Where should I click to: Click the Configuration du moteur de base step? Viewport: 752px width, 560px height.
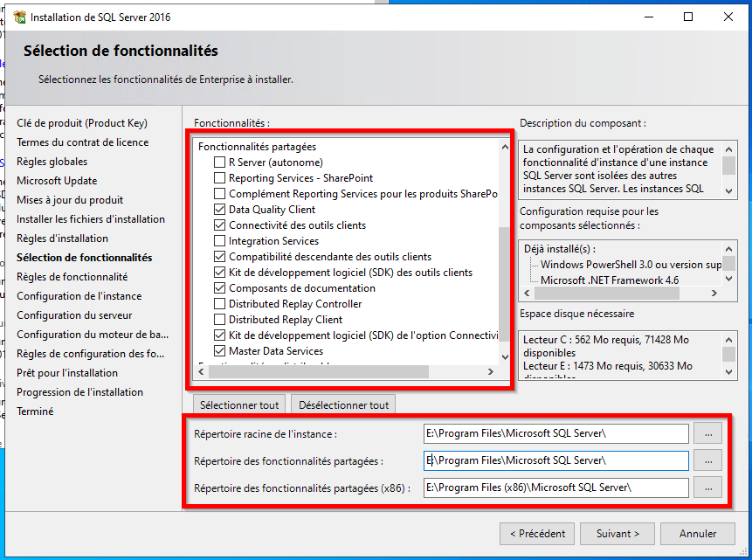click(x=93, y=334)
